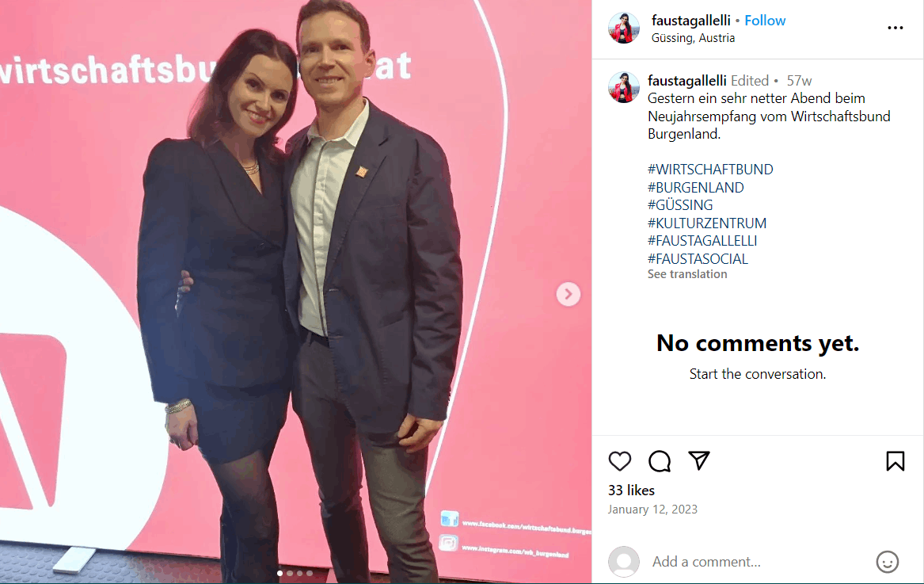Open the emoji picker smiley icon

click(887, 562)
